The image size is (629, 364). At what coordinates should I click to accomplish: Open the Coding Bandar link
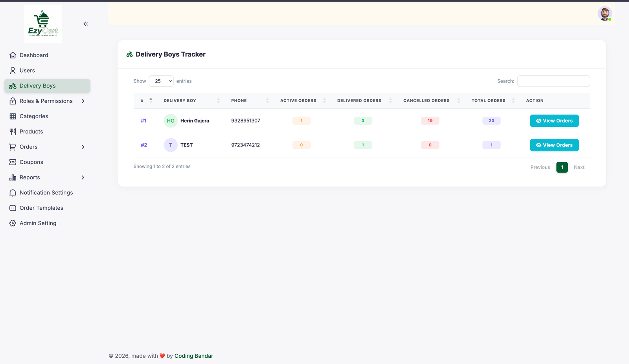tap(194, 356)
